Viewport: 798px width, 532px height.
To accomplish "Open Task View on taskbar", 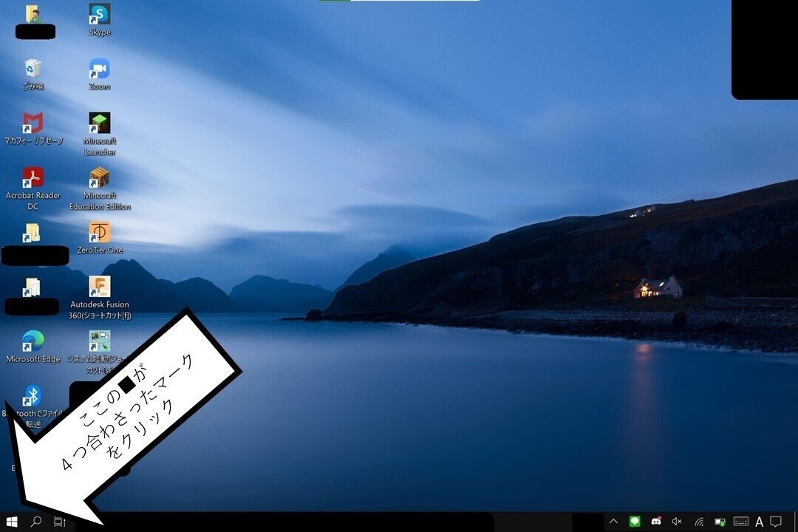I will pos(60,522).
